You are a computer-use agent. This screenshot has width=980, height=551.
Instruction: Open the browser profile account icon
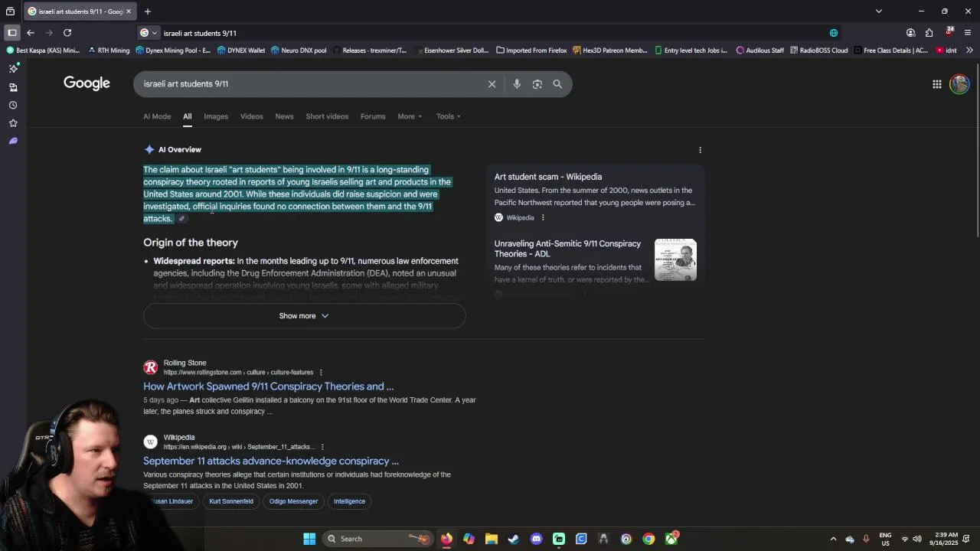click(x=910, y=33)
